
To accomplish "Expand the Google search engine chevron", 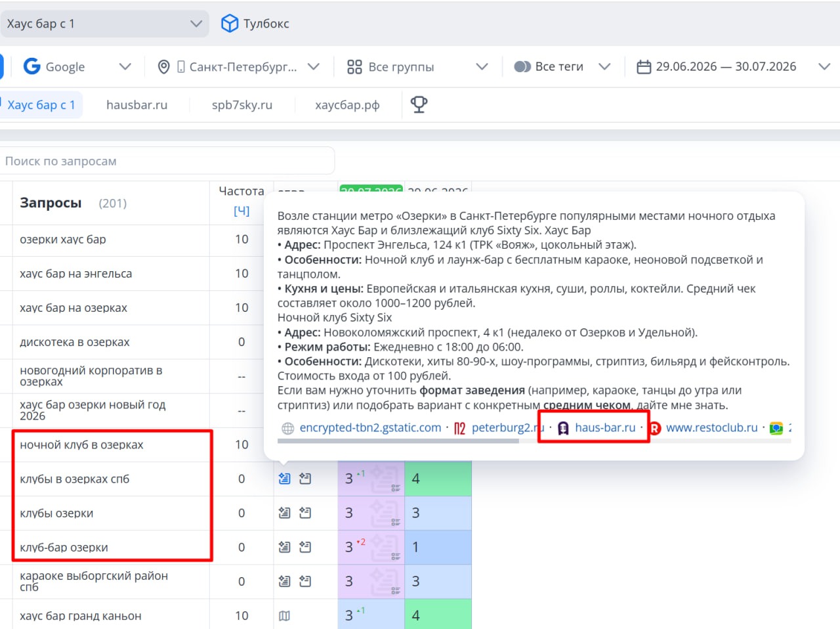I will pyautogui.click(x=125, y=67).
